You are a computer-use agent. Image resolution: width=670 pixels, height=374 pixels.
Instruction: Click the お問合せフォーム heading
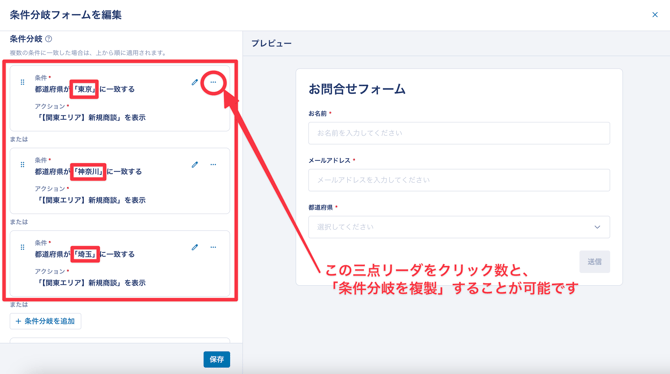click(x=357, y=89)
